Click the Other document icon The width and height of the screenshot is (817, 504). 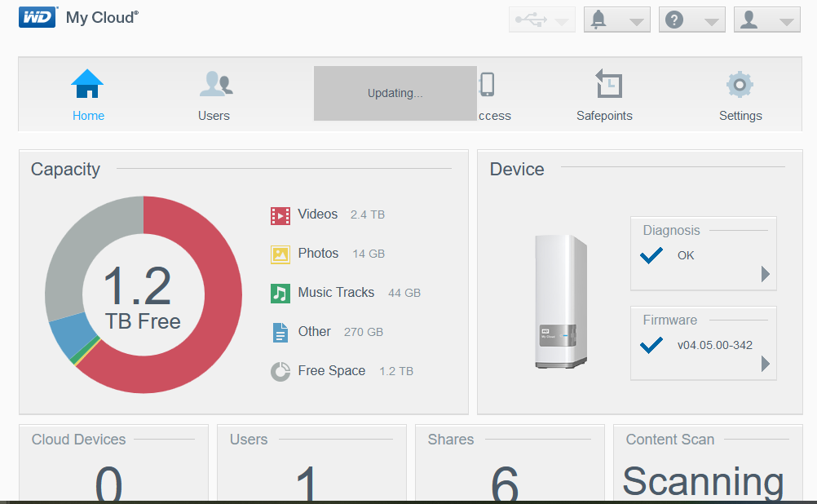tap(280, 333)
